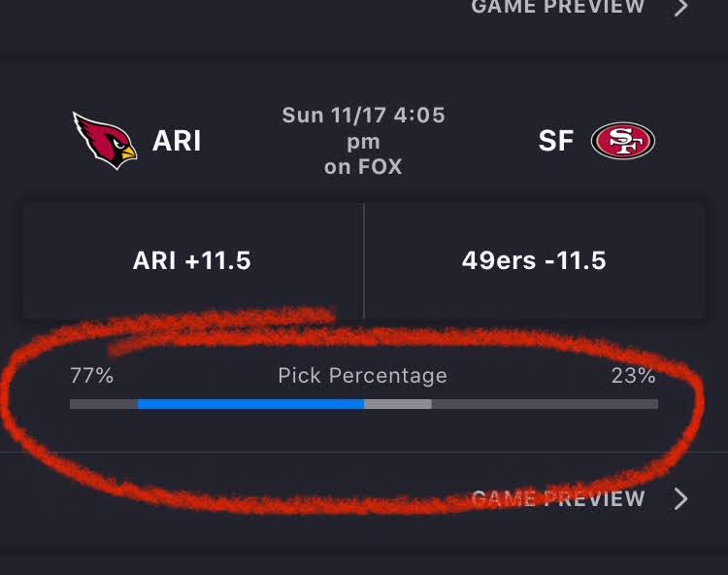Click the light gray segment of the pick bar
Image resolution: width=728 pixels, height=575 pixels.
click(398, 404)
